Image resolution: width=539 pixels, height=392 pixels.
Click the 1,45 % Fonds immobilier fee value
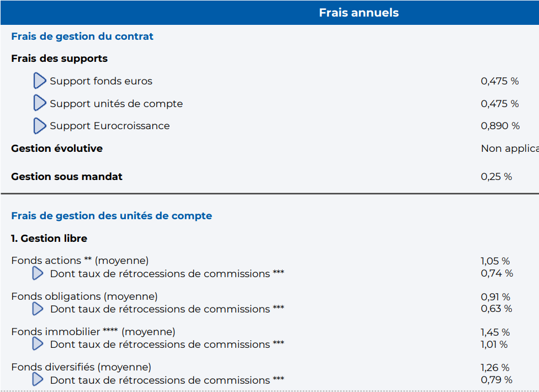point(495,332)
